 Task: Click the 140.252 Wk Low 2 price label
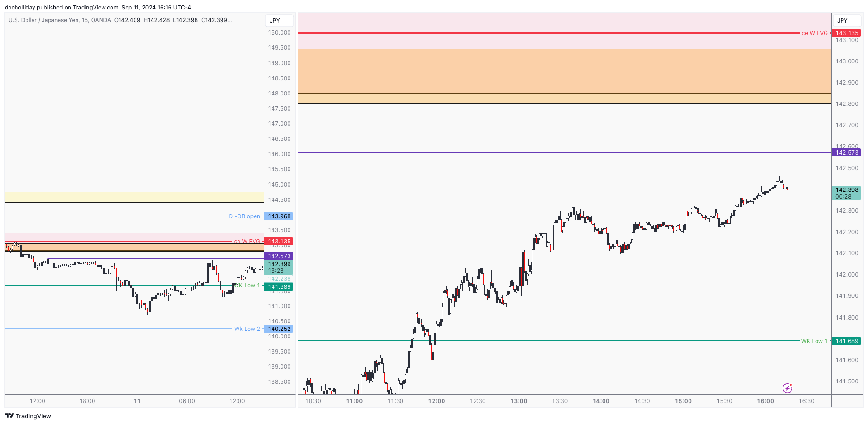coord(279,329)
